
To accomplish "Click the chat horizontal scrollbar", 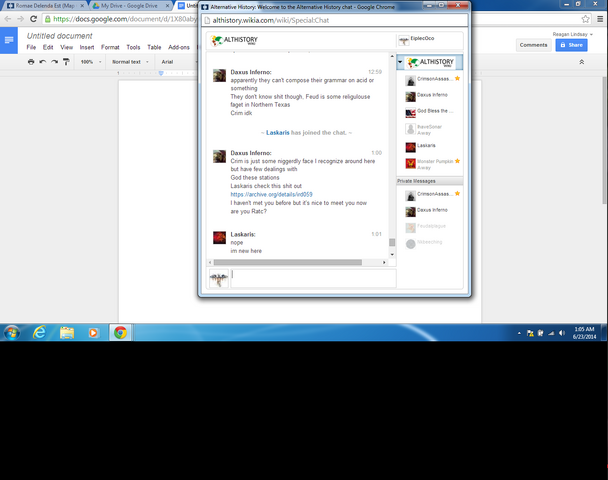I will tap(288, 262).
